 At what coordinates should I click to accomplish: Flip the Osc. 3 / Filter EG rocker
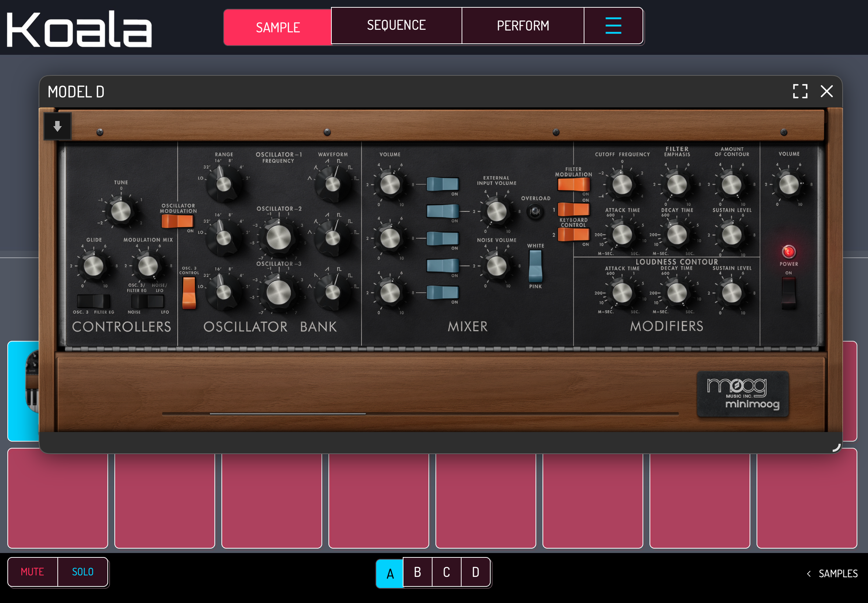pyautogui.click(x=93, y=301)
